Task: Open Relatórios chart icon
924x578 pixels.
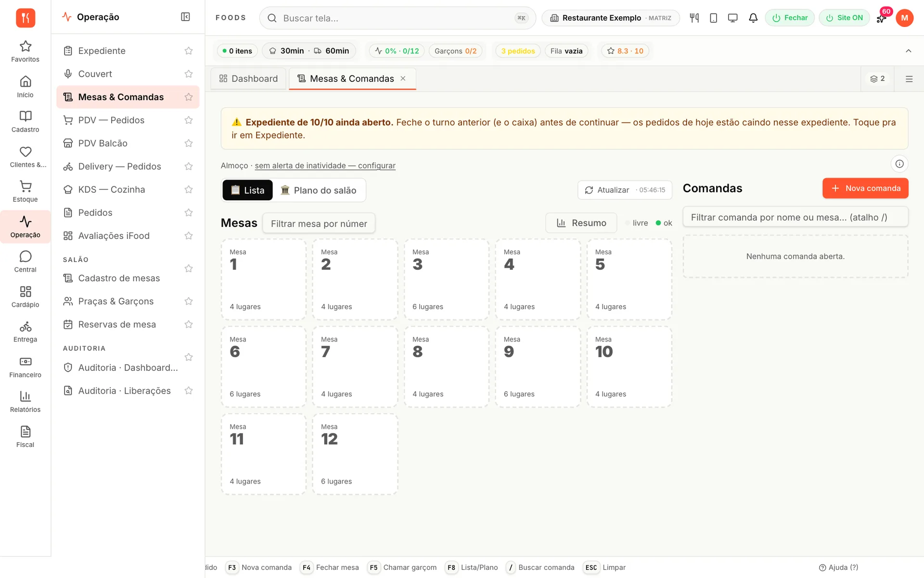Action: [25, 402]
